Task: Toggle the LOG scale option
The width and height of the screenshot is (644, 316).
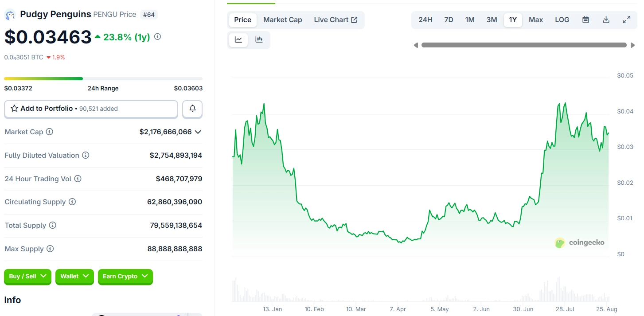Action: pyautogui.click(x=562, y=20)
